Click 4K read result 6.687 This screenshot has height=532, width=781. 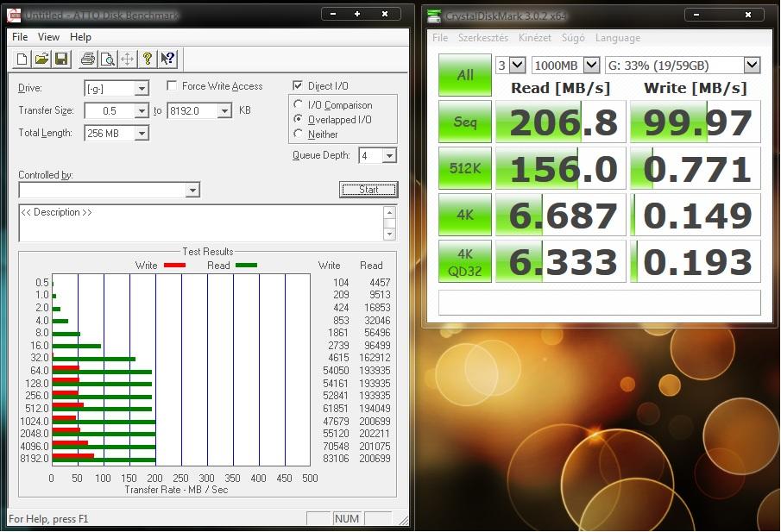[561, 215]
